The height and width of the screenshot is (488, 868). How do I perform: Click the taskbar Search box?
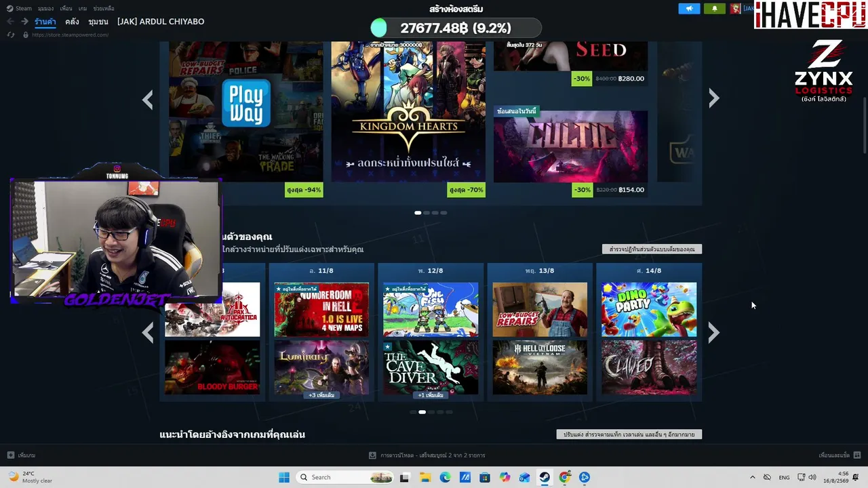[344, 477]
